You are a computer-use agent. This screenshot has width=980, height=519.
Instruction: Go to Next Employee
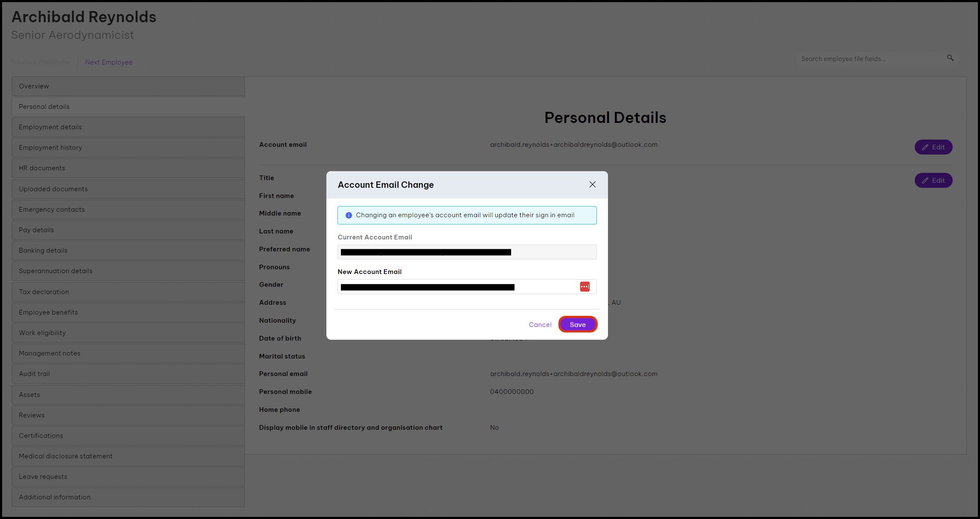pyautogui.click(x=108, y=62)
